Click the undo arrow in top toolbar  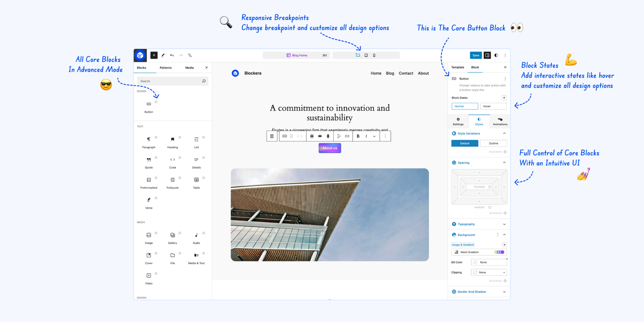(172, 56)
